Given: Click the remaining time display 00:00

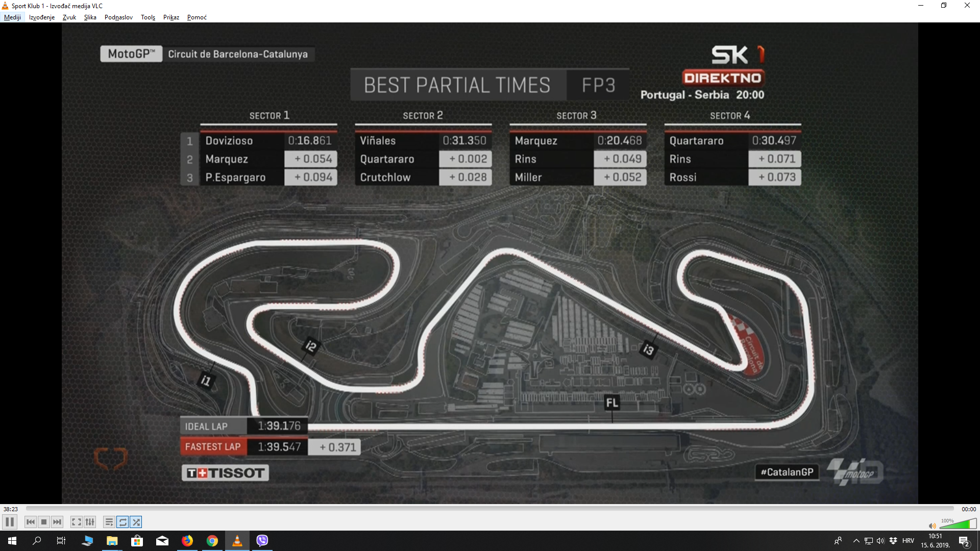Looking at the screenshot, I should 968,509.
